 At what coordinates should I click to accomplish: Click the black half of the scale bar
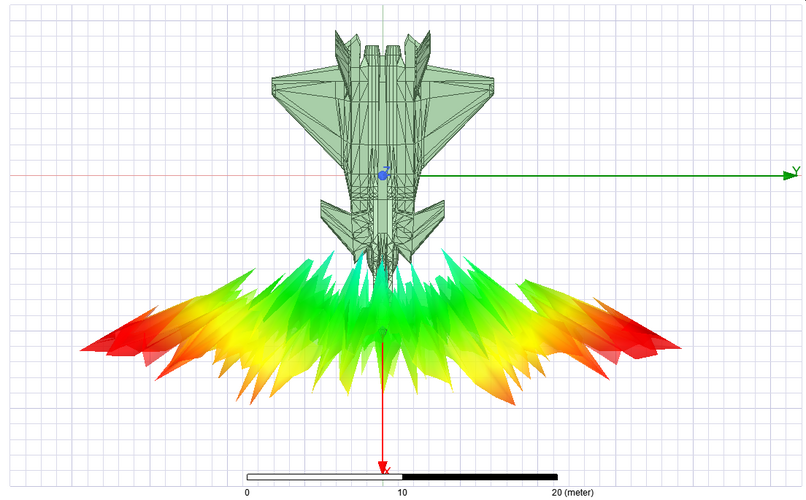[480, 477]
